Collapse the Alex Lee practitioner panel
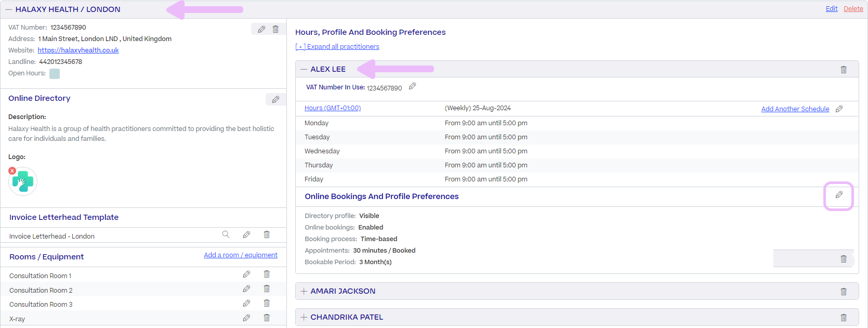Screen dimensions: 868x328 tap(304, 69)
